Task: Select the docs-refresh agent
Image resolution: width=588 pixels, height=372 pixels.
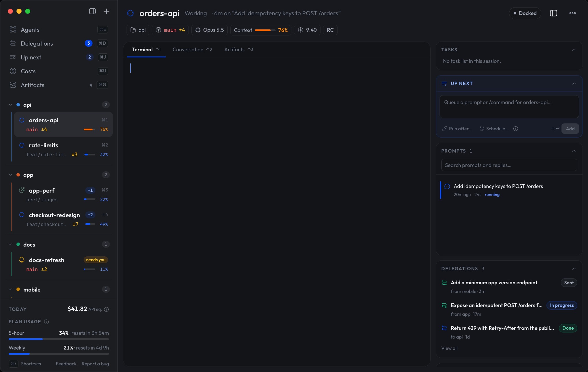Action: (63, 264)
